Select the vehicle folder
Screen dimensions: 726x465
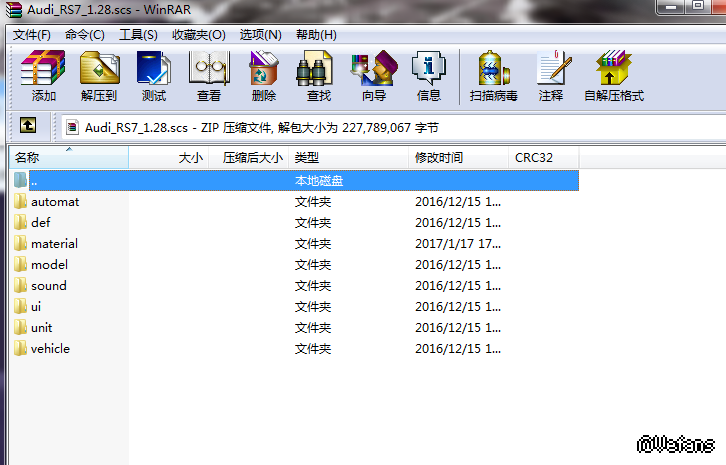tap(50, 349)
